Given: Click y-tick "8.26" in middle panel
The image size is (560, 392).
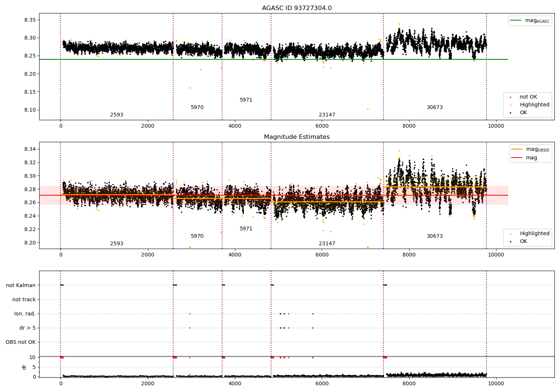Looking at the screenshot, I should tap(30, 203).
